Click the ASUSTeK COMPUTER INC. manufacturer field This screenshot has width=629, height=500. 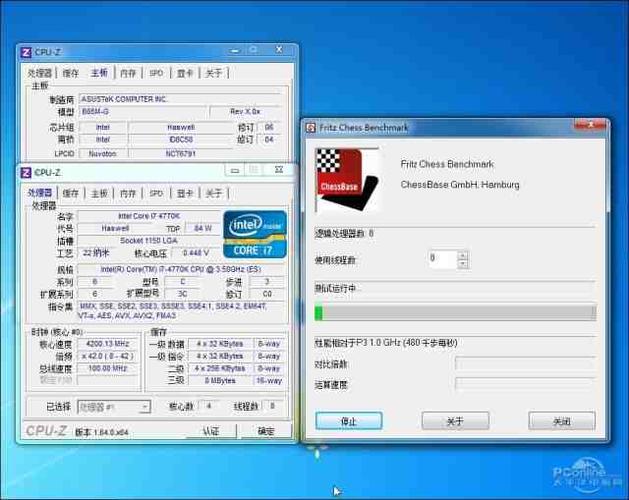(x=180, y=99)
